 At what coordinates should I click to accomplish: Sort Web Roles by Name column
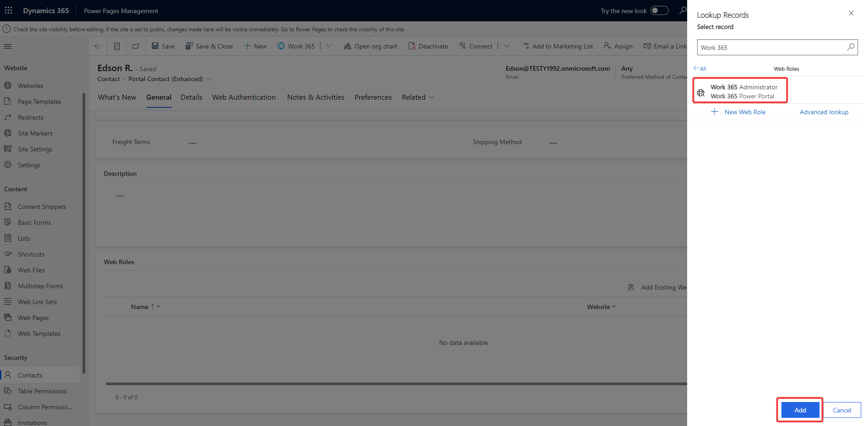pos(145,307)
